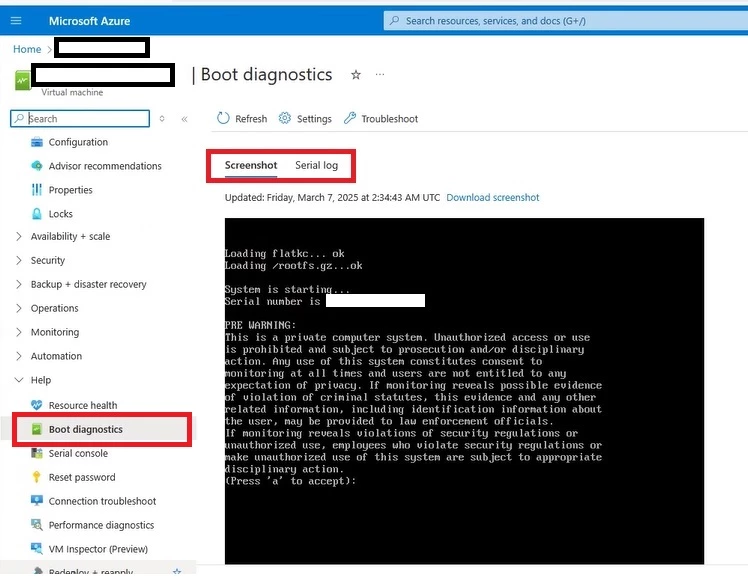Click the Properties bars icon
The width and height of the screenshot is (748, 577).
(37, 190)
